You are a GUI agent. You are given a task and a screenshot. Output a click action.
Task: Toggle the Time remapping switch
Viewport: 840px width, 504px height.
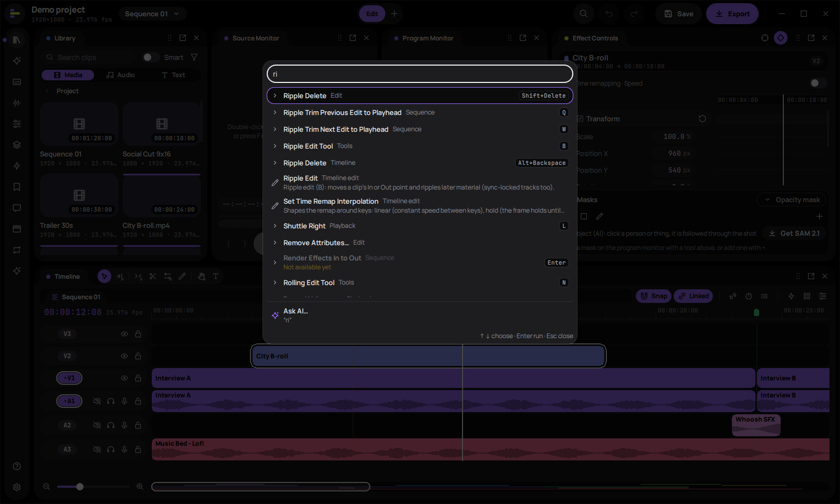pyautogui.click(x=818, y=83)
